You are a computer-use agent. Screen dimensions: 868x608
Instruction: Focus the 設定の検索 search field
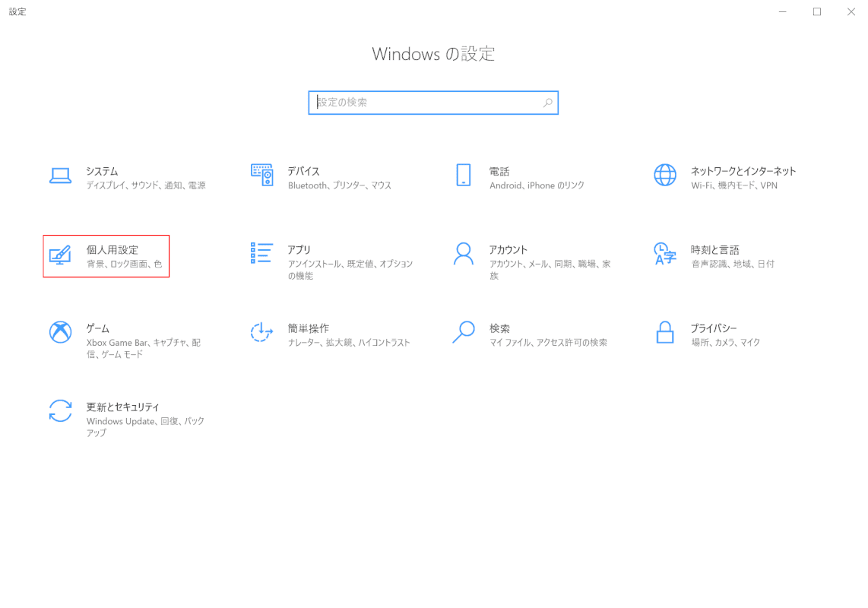[x=433, y=103]
